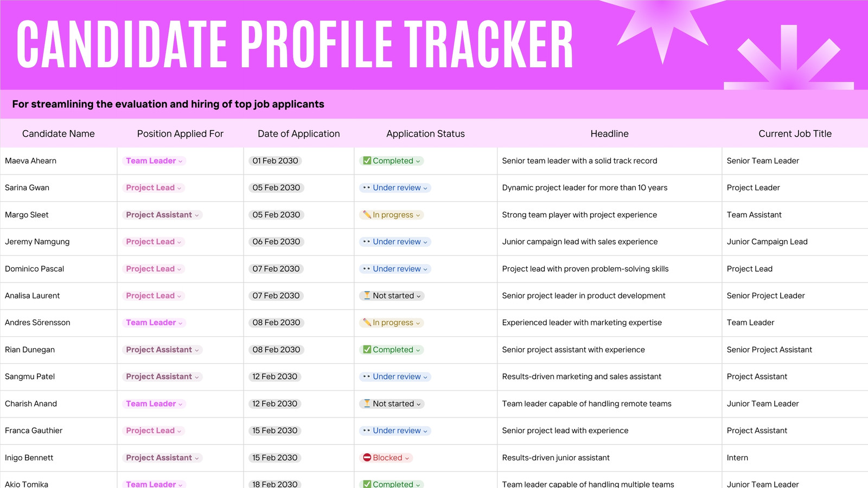Select the Current Job Title cell showing Intern
Screen dimensions: 868x488
click(x=795, y=458)
